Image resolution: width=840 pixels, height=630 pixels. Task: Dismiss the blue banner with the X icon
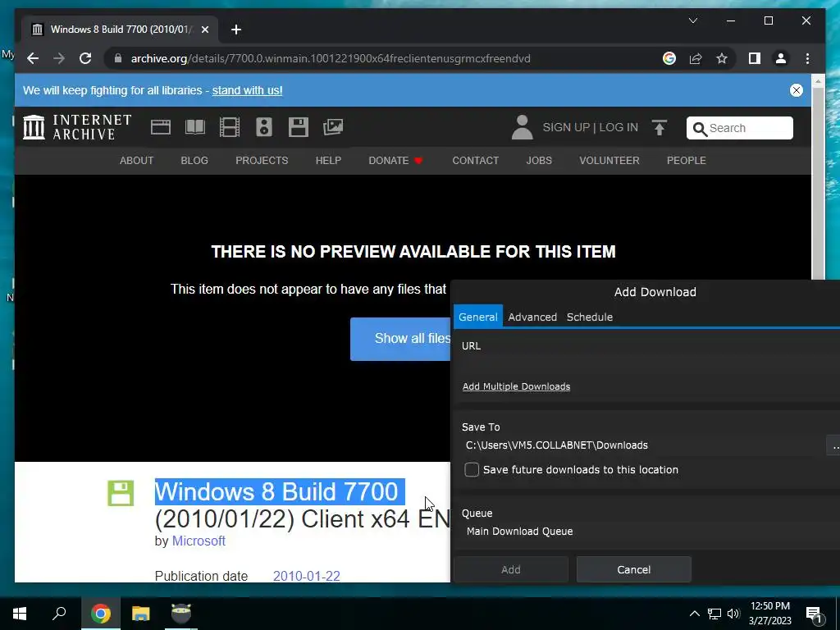pos(796,90)
